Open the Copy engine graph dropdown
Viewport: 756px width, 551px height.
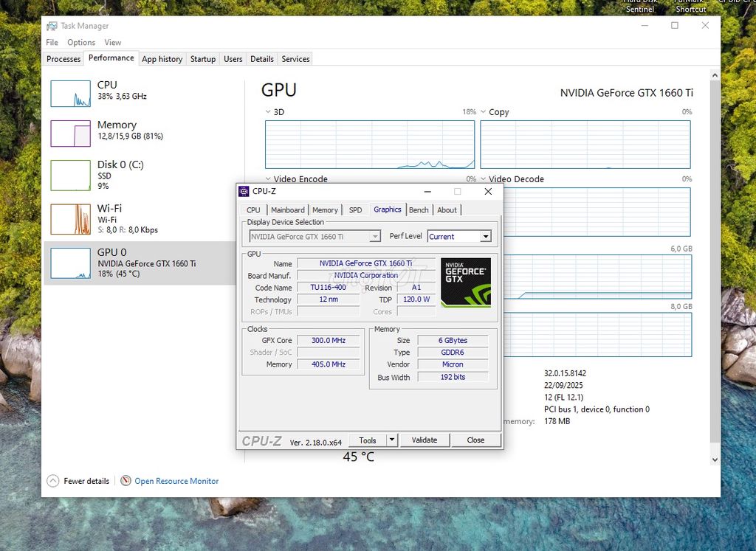(483, 111)
